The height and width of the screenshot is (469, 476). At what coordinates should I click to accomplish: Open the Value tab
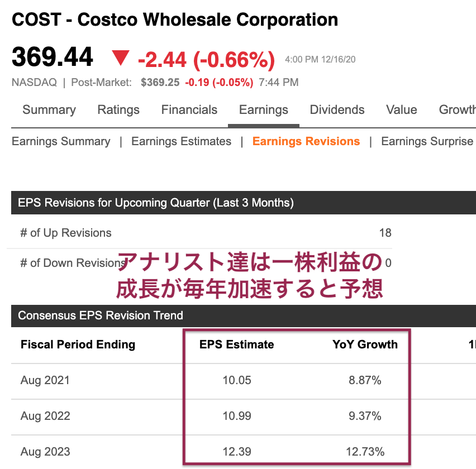[401, 110]
